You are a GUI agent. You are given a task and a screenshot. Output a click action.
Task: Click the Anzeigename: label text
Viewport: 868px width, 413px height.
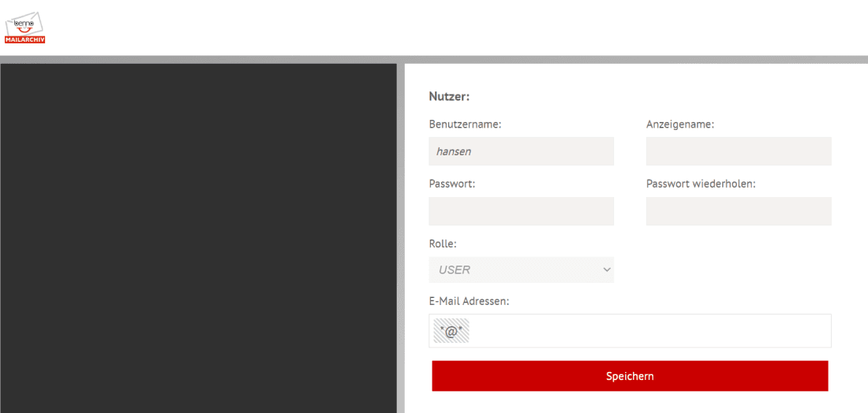tap(679, 125)
